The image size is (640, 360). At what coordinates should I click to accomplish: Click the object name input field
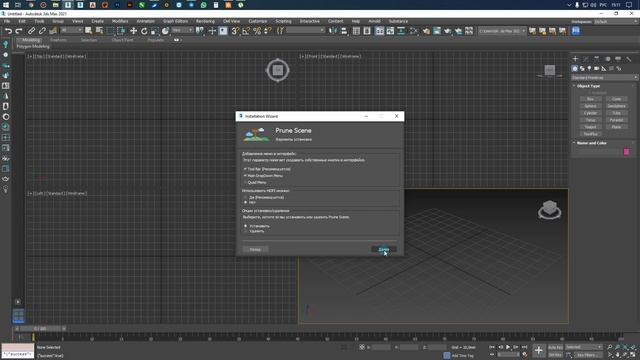point(598,152)
